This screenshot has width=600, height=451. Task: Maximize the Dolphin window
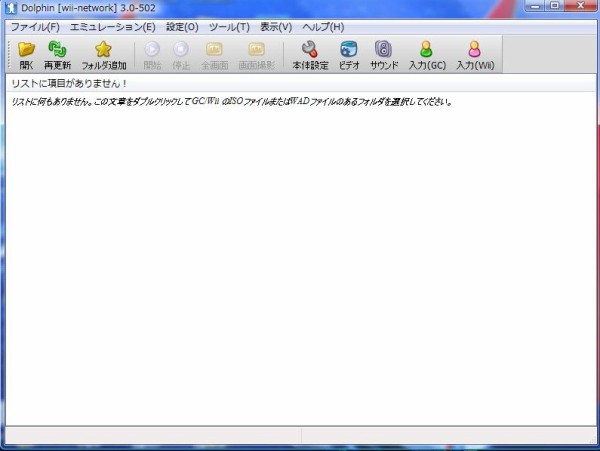pyautogui.click(x=554, y=6)
